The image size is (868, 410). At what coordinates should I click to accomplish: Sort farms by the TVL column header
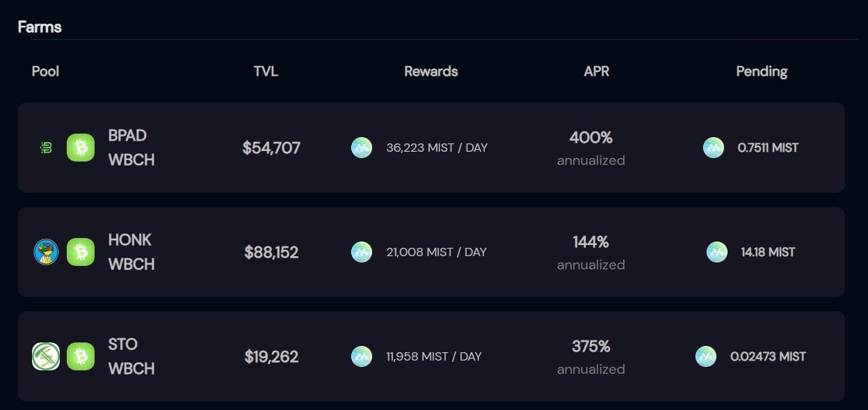point(266,71)
